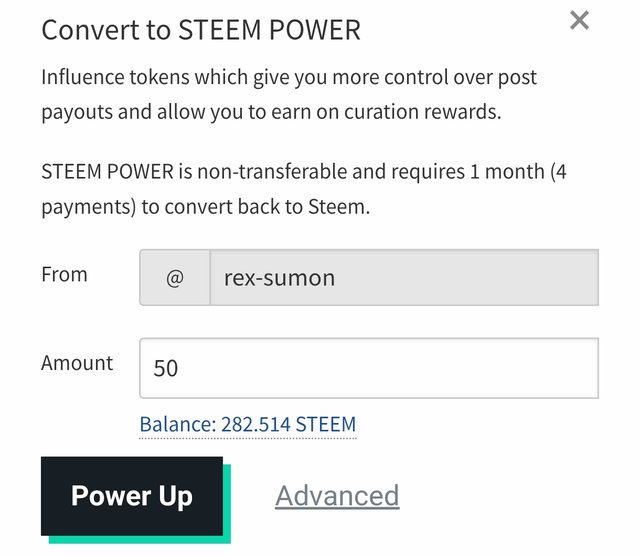Click the "From" field label

point(64,274)
